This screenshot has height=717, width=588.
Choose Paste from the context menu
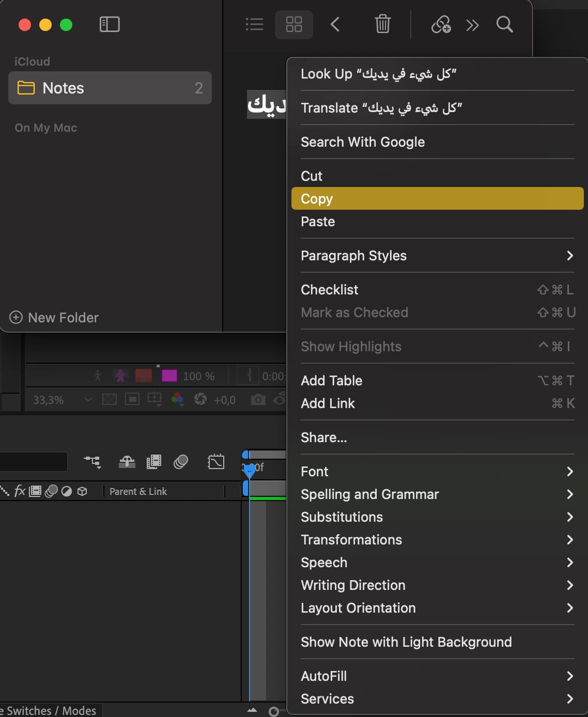[x=437, y=222]
